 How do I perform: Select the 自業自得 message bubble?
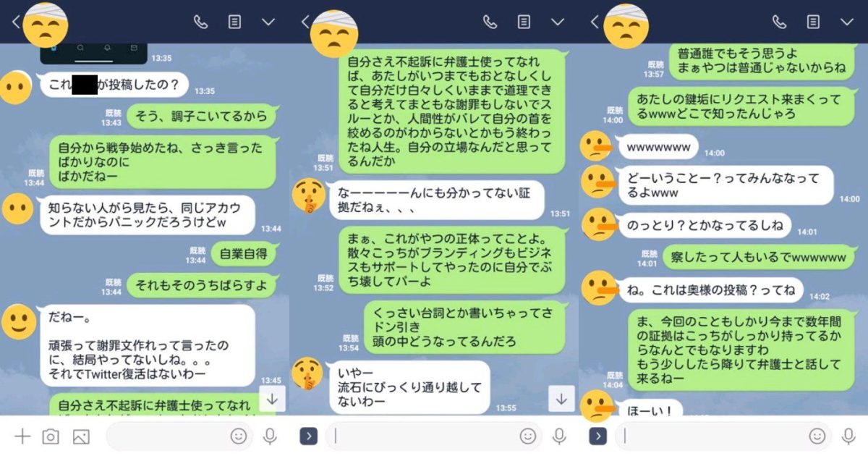242,254
